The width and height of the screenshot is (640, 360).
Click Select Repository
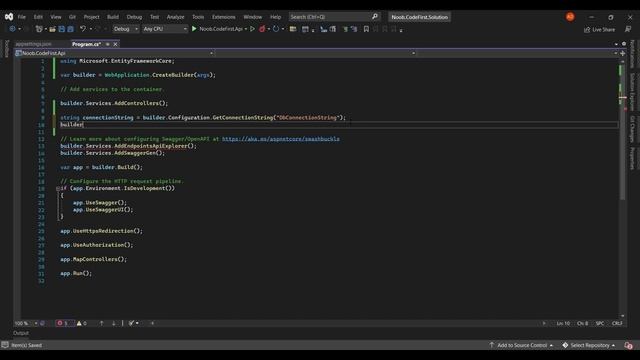point(589,345)
